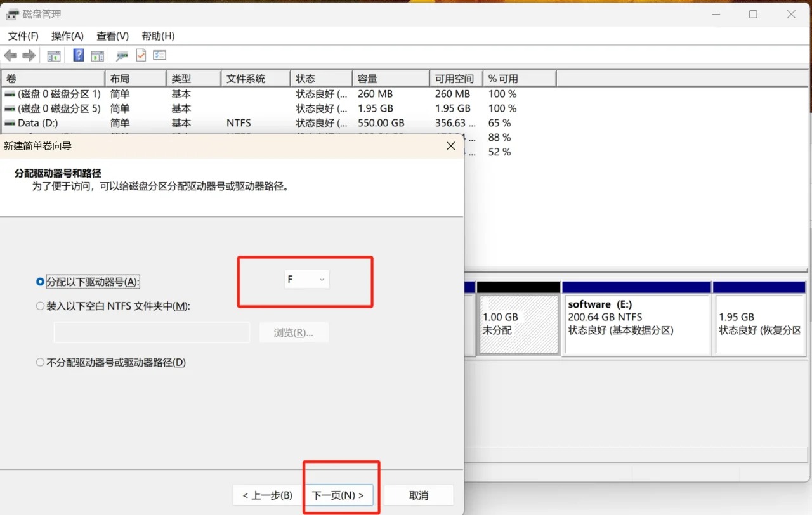Select the 1.00 GB unallocated partition block
The height and width of the screenshot is (515, 812).
coord(518,323)
